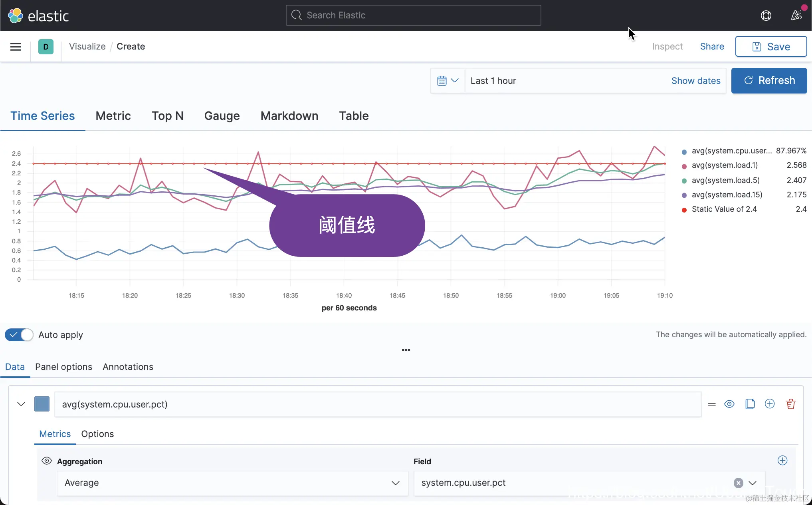The height and width of the screenshot is (505, 812).
Task: Open the Average aggregation dropdown
Action: click(x=232, y=483)
